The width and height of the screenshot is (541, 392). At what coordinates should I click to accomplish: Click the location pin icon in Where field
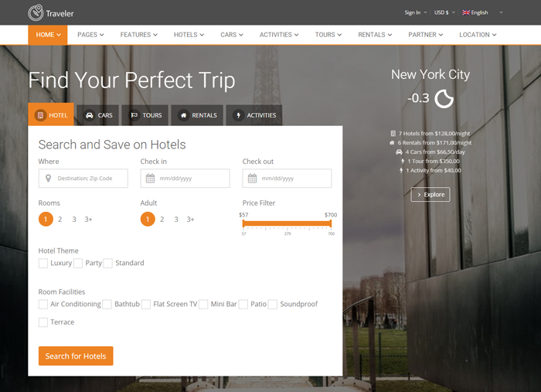(49, 179)
